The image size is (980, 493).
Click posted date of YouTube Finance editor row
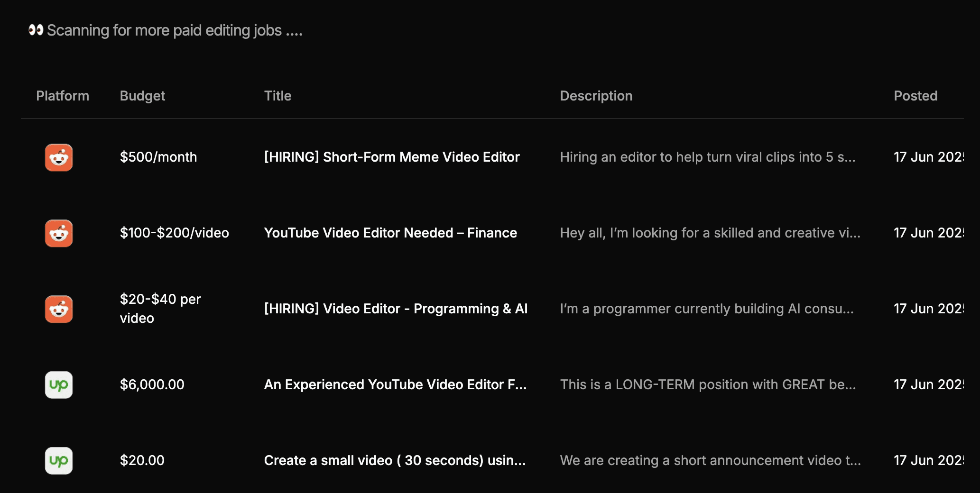pos(929,233)
